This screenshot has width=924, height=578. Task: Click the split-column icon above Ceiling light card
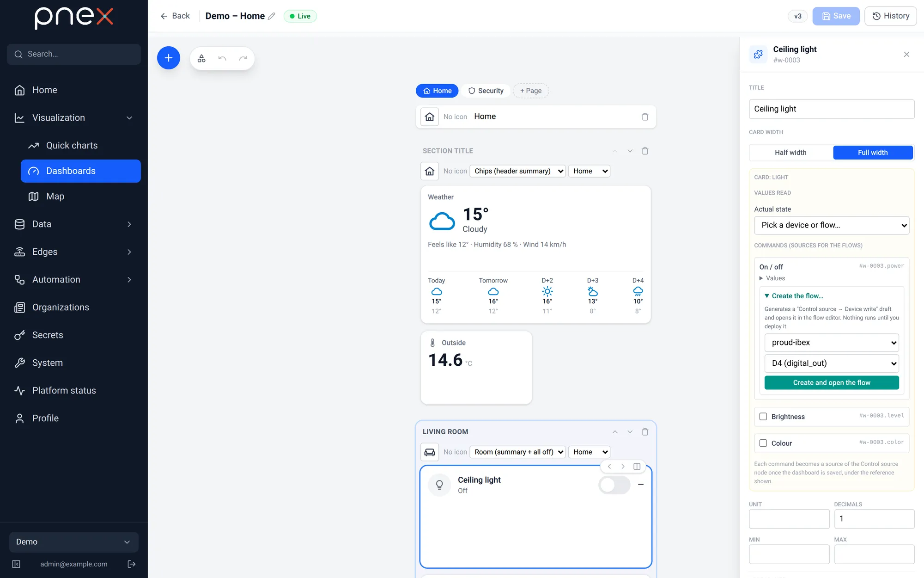(x=637, y=467)
